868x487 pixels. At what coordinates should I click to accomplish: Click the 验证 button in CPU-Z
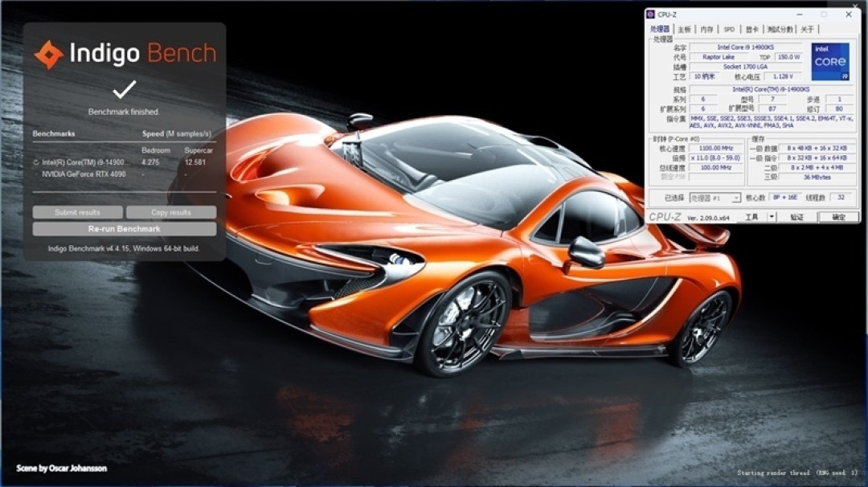point(796,218)
